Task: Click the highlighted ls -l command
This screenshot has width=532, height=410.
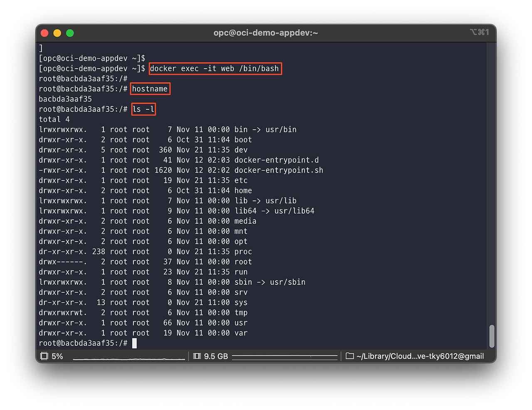Action: 143,109
